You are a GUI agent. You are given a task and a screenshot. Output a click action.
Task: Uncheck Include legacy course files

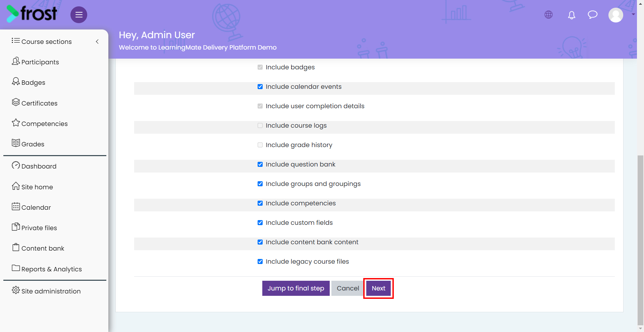tap(260, 262)
